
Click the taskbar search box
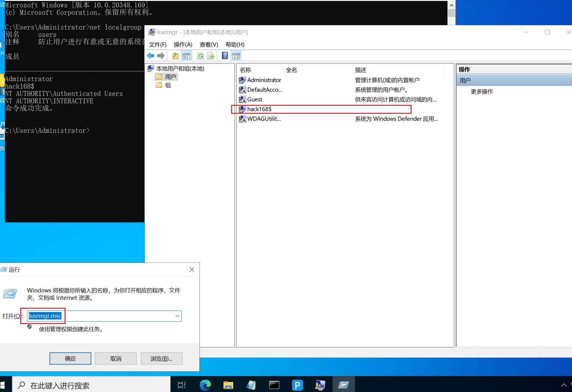pyautogui.click(x=91, y=385)
